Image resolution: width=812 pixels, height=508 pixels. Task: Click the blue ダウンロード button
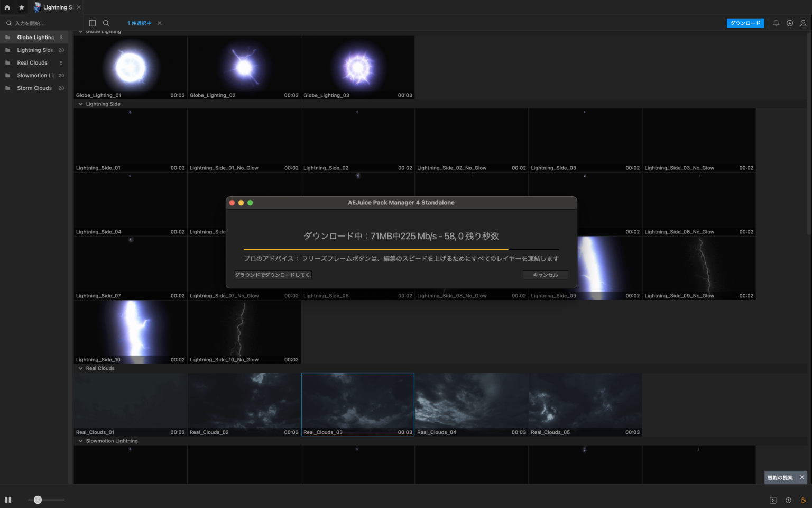(745, 23)
